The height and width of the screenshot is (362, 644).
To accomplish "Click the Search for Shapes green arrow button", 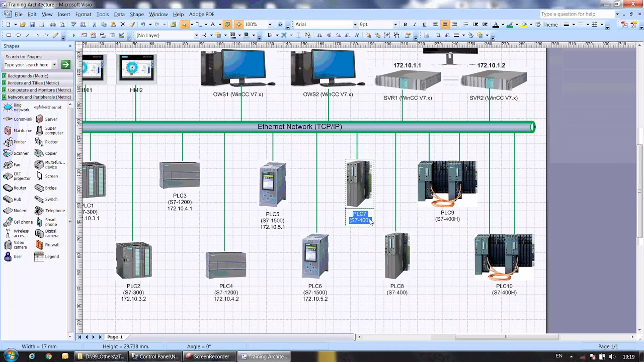I will [66, 64].
